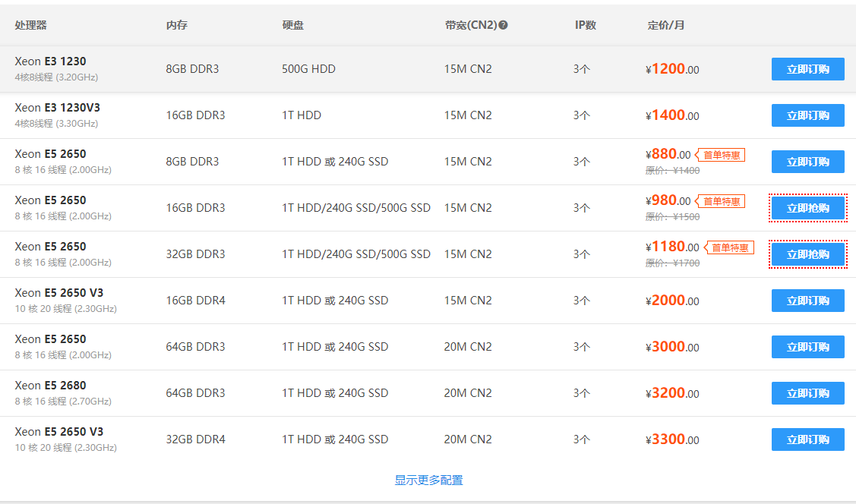Click the 内存 column header
The width and height of the screenshot is (856, 504).
point(177,25)
